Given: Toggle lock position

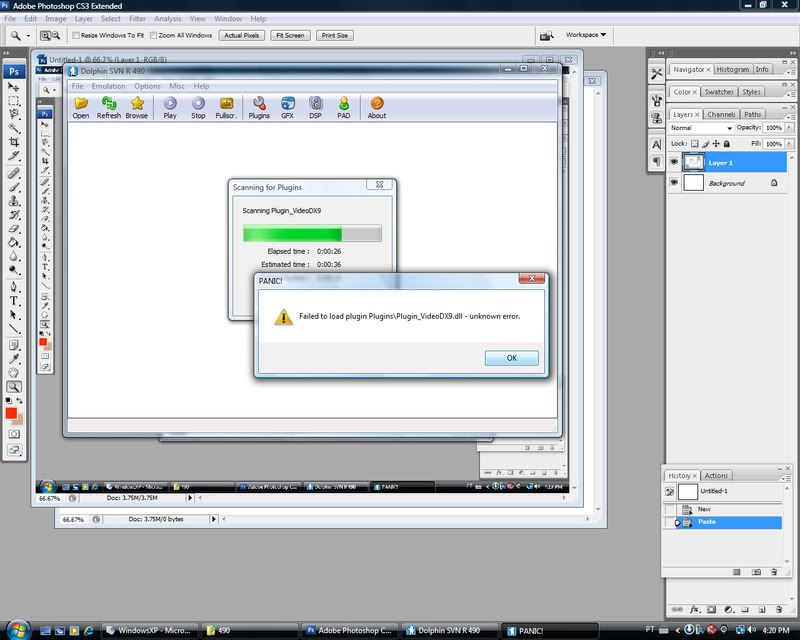Looking at the screenshot, I should 716,144.
